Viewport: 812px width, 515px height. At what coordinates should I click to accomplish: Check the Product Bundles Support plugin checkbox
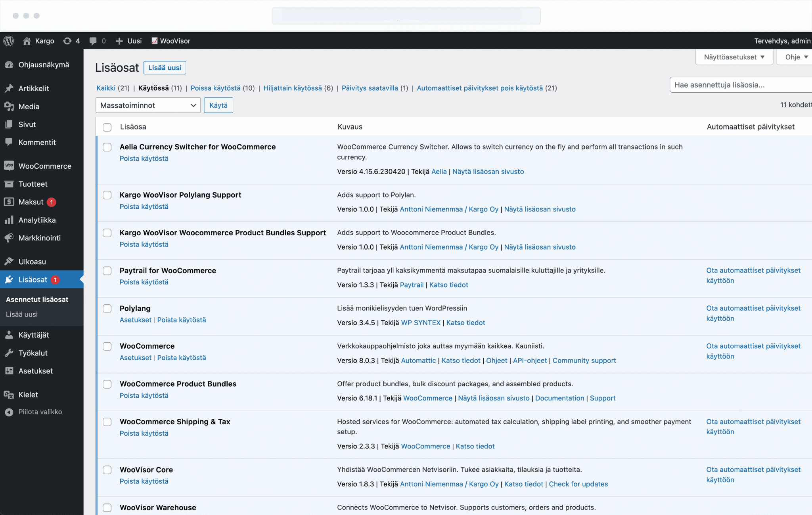tap(107, 233)
